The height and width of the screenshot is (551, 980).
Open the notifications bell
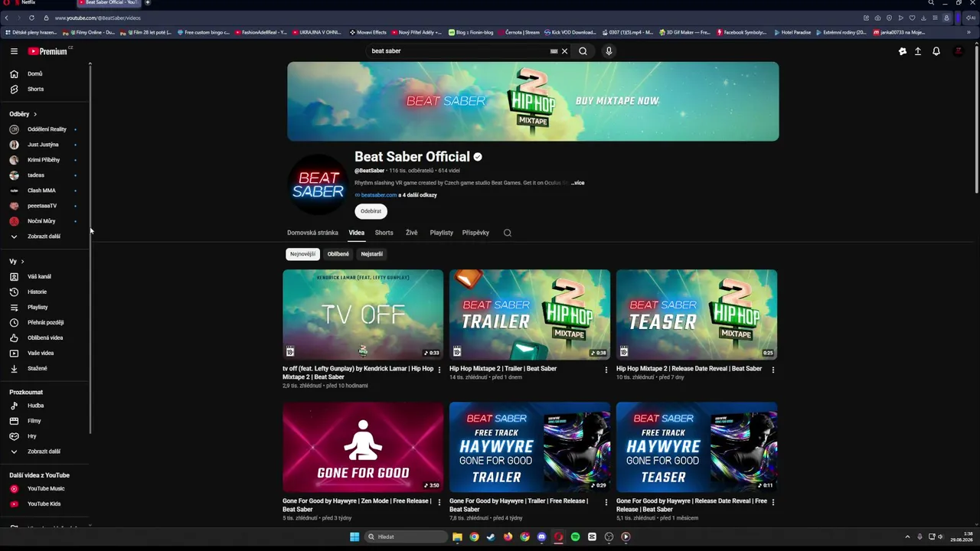click(936, 51)
